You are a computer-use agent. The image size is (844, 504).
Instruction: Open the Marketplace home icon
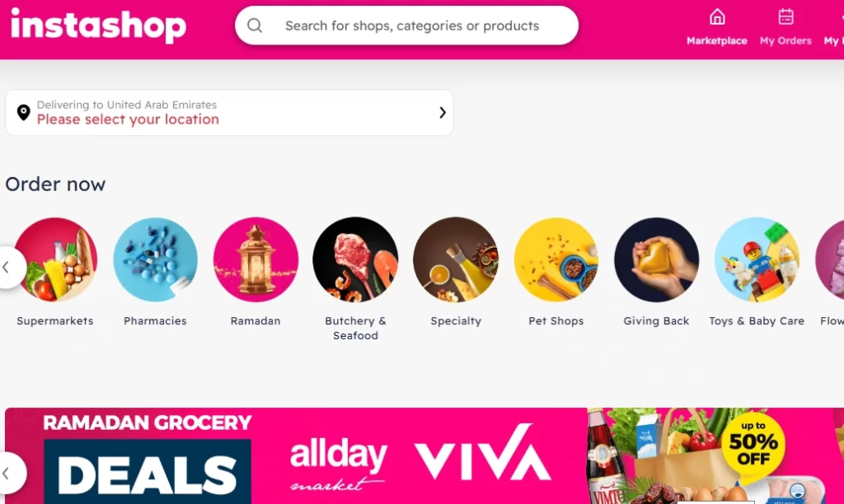pos(717,16)
